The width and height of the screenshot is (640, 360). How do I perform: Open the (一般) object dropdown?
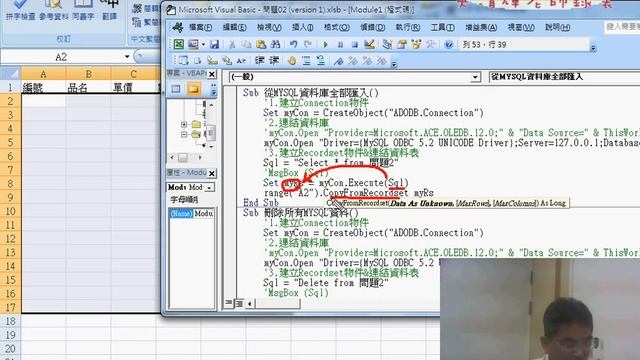475,77
